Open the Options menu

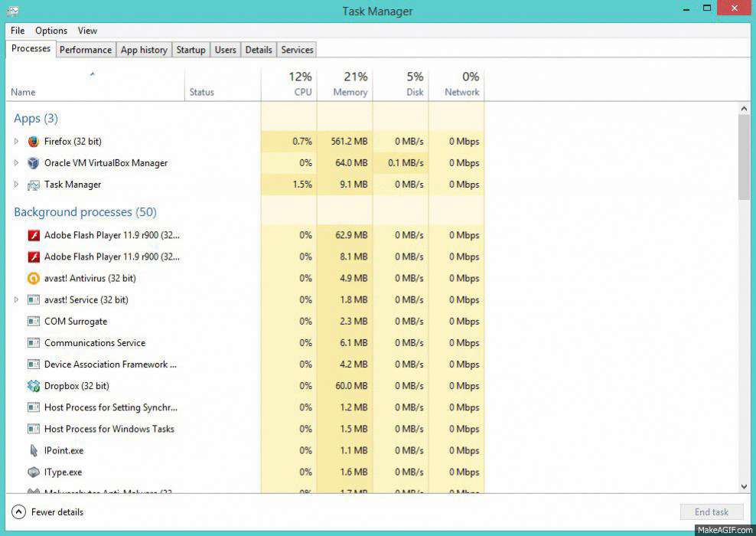51,31
